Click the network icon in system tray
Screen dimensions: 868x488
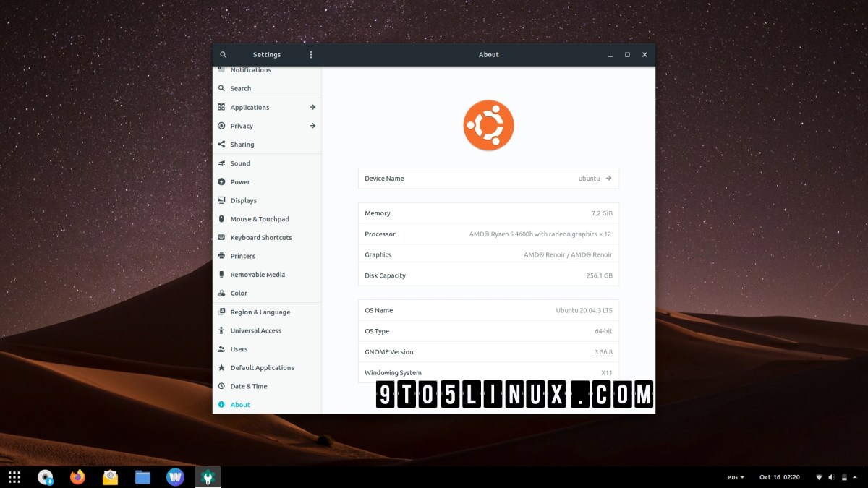[820, 477]
